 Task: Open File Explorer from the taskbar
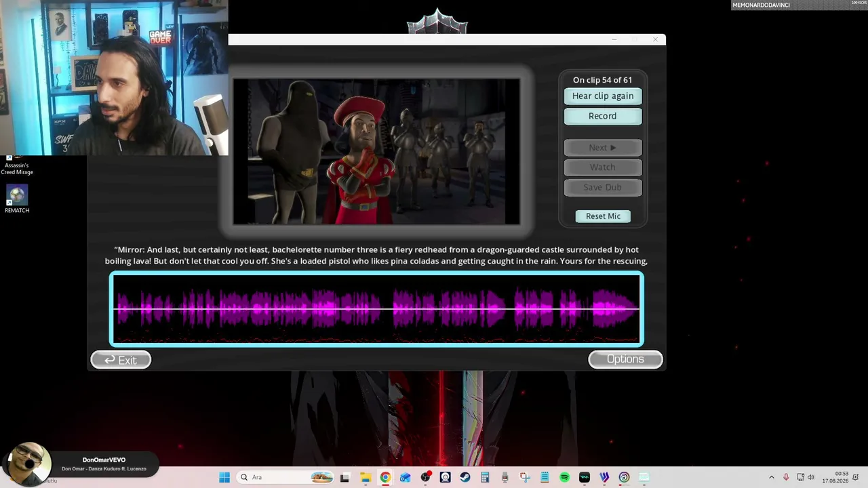[x=365, y=477]
